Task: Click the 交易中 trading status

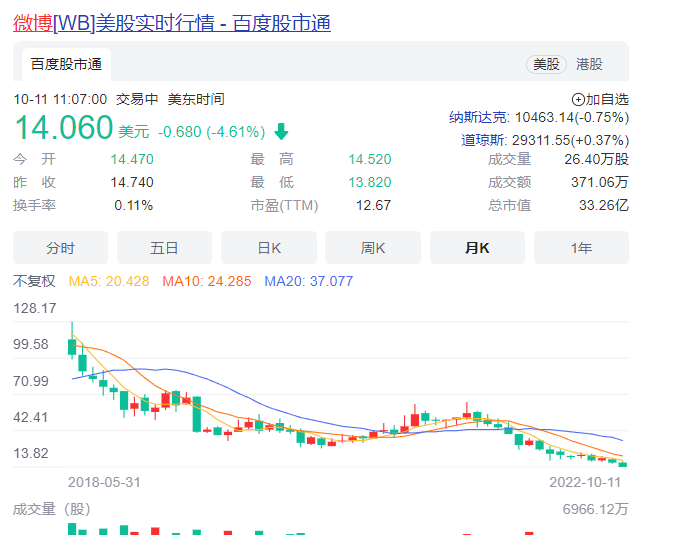Action: point(137,99)
